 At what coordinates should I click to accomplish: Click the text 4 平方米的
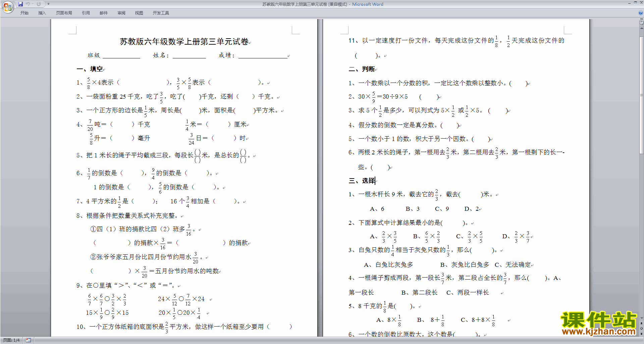pyautogui.click(x=101, y=201)
